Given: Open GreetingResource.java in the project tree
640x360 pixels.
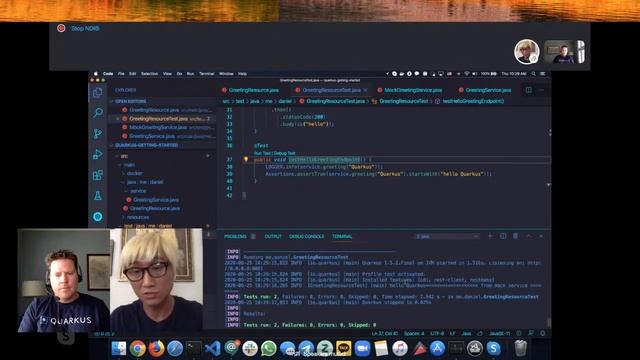Looking at the screenshot, I should 154,209.
